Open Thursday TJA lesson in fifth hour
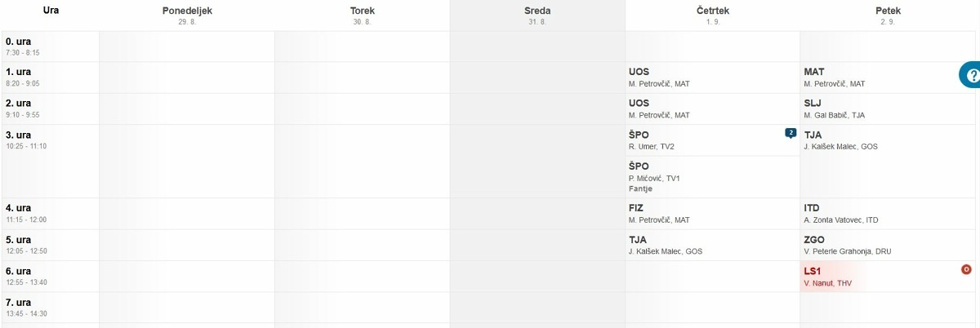The image size is (980, 328). pyautogui.click(x=712, y=246)
